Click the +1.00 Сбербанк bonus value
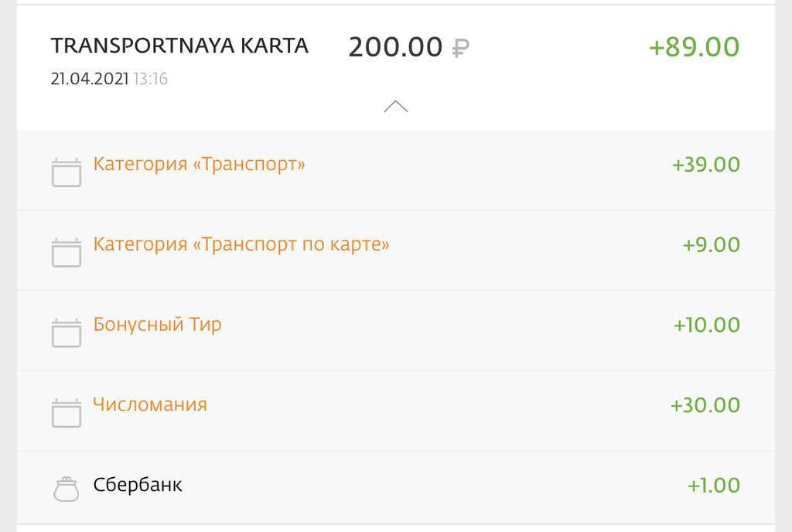This screenshot has height=532, width=792. [713, 486]
